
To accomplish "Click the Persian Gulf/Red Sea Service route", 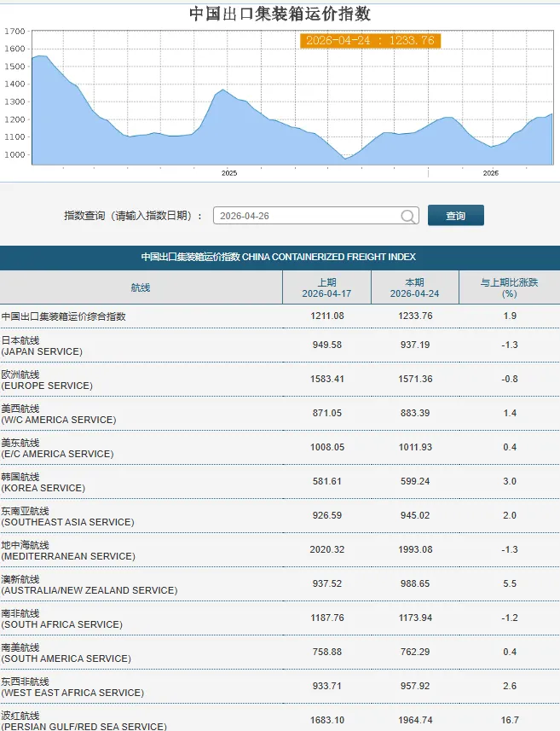I will coord(83,721).
